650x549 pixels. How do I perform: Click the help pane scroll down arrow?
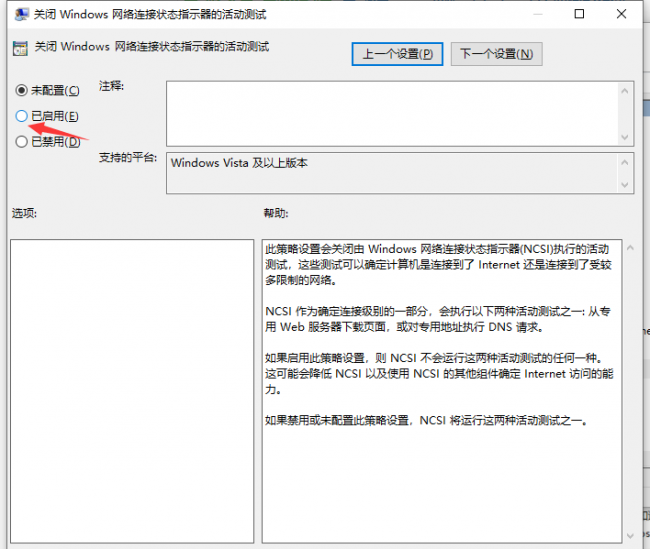[x=630, y=536]
